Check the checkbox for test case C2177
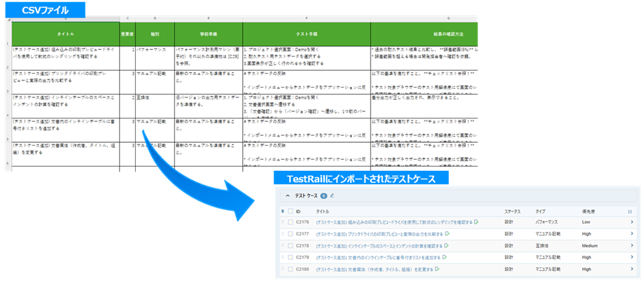644x283 pixels. coord(290,234)
